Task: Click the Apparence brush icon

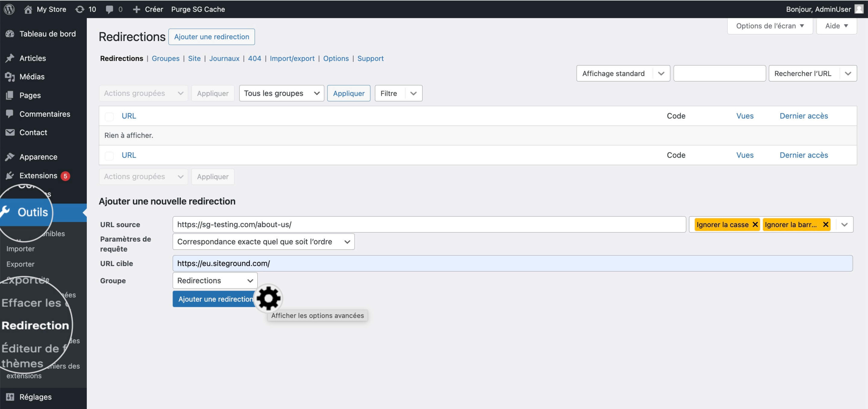Action: pyautogui.click(x=10, y=157)
